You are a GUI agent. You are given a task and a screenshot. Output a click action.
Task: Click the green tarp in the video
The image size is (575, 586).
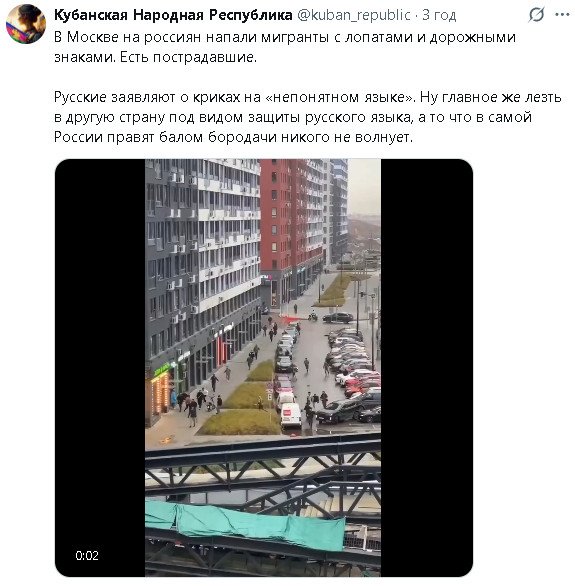(x=245, y=524)
